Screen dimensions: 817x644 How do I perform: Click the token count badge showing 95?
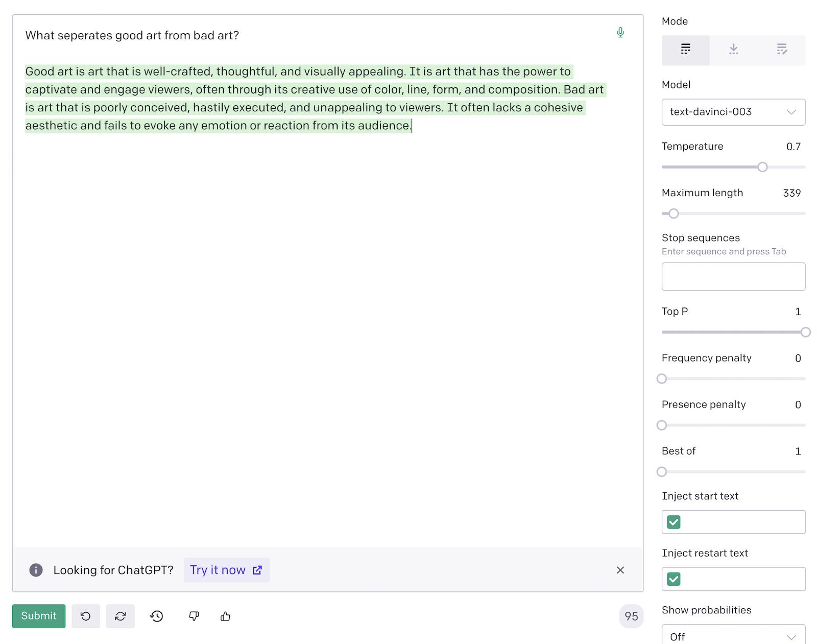coord(631,616)
